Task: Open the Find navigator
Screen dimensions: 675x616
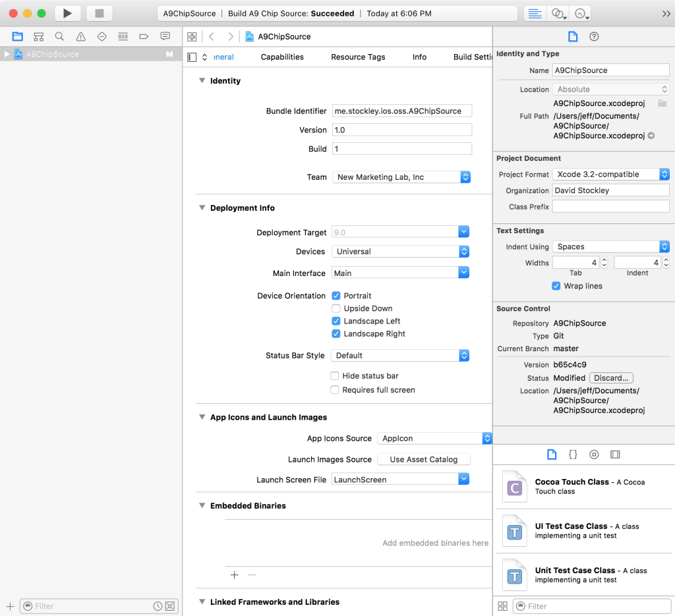Action: 59,36
